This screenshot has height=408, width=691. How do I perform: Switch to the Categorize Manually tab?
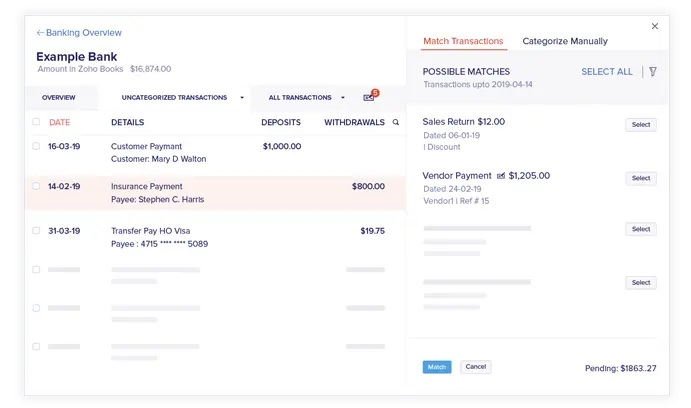[x=565, y=41]
